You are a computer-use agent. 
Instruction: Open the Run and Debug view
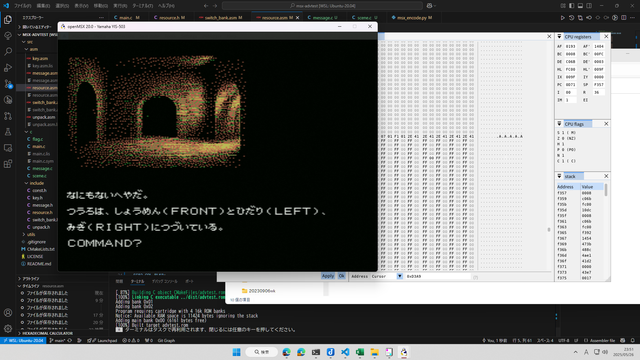pyautogui.click(x=8, y=68)
